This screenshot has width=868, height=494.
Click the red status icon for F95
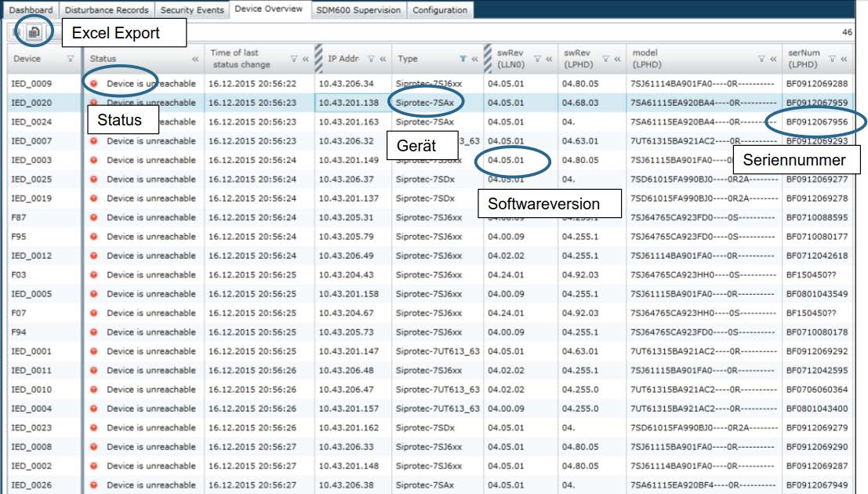tap(94, 237)
